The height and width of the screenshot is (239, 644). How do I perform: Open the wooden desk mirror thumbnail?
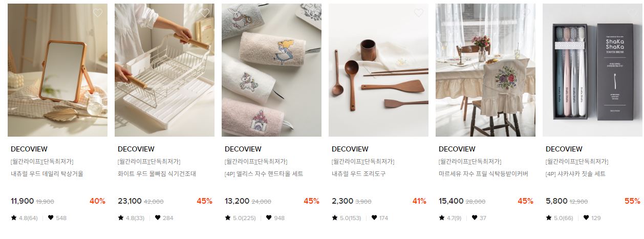[x=57, y=70]
